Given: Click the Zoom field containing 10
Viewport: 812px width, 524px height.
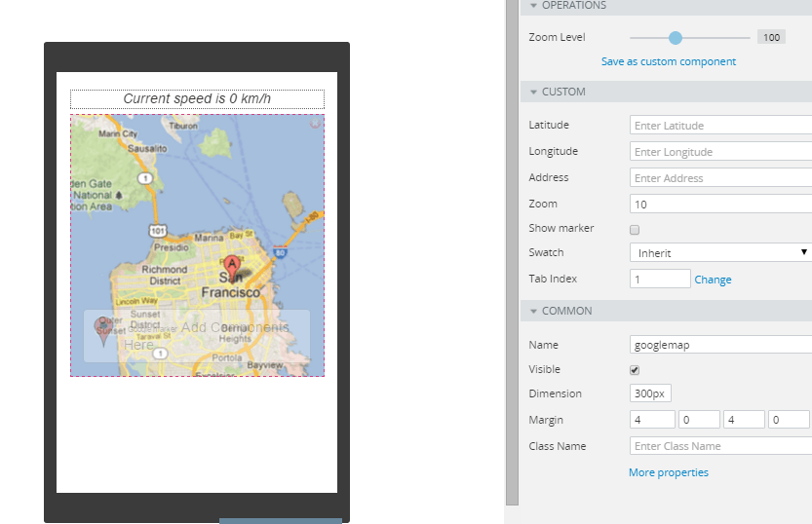Looking at the screenshot, I should coord(721,205).
